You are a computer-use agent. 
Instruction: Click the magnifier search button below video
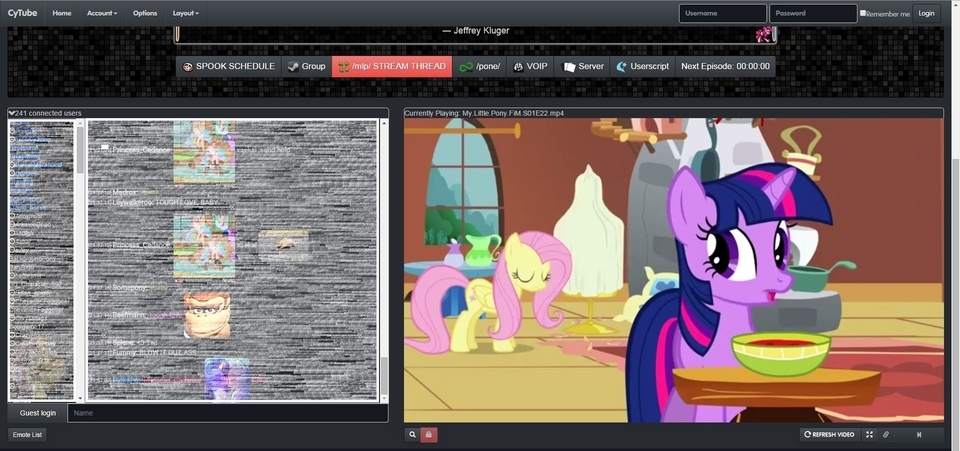412,434
